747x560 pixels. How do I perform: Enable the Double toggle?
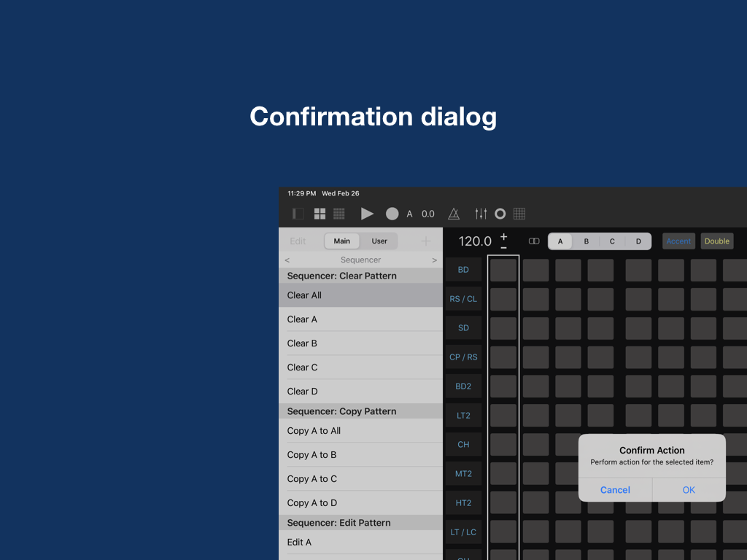tap(716, 241)
